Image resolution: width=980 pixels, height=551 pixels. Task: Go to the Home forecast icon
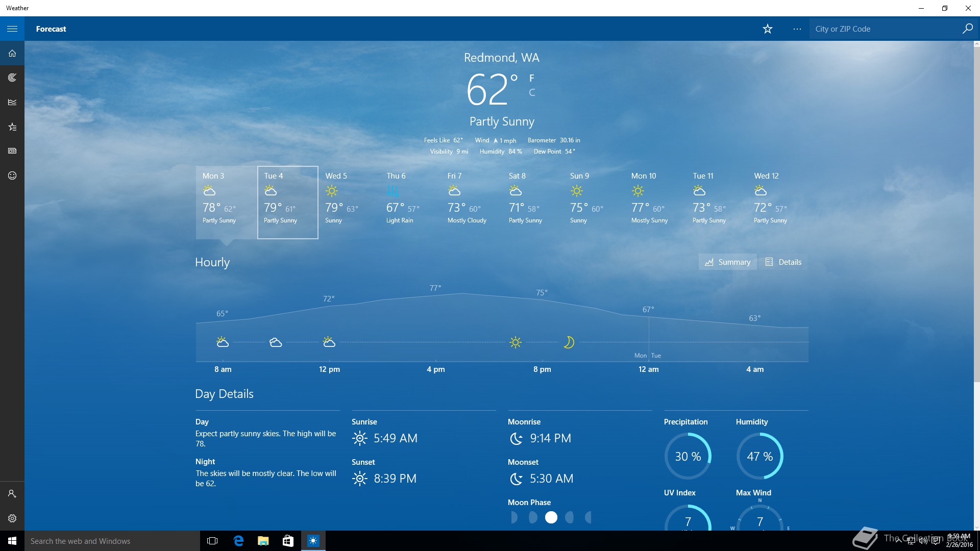tap(12, 54)
